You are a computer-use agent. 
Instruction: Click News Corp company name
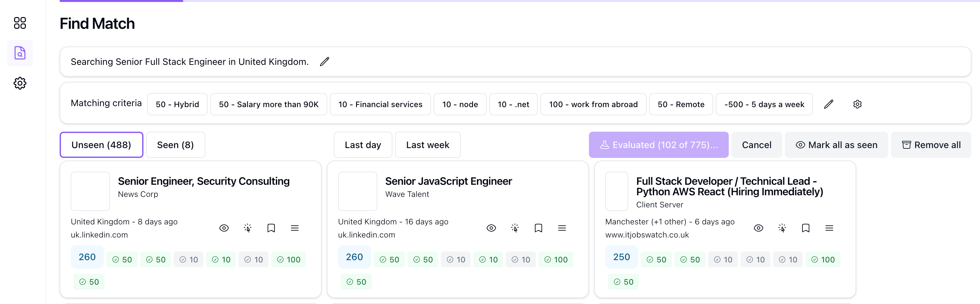(x=138, y=194)
